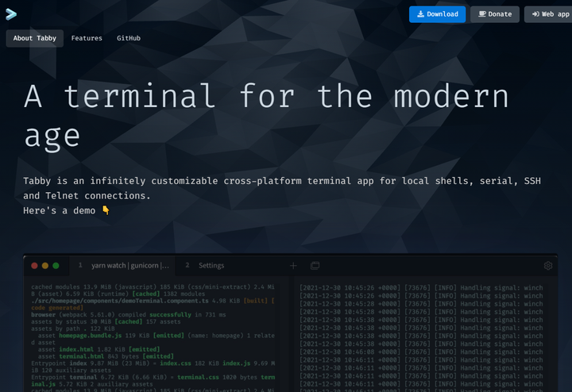The width and height of the screenshot is (572, 392).
Task: Add a new tab with plus icon
Action: point(293,266)
